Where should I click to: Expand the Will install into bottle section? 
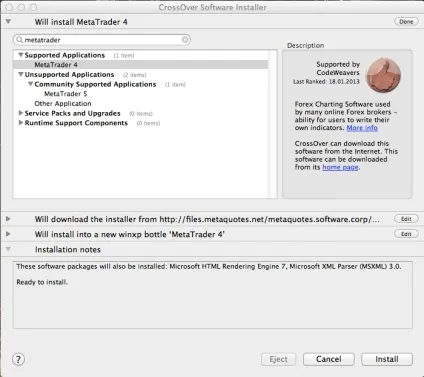coord(8,234)
